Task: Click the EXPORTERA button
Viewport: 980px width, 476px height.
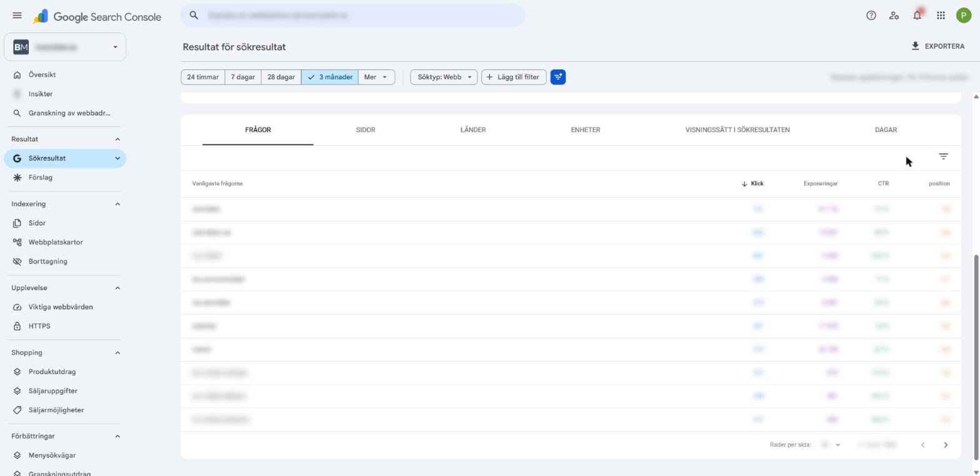Action: (x=937, y=46)
